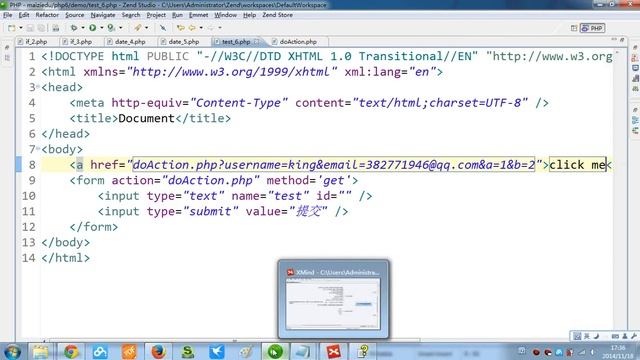
Task: Click the 'click me' link text in code
Action: (578, 165)
